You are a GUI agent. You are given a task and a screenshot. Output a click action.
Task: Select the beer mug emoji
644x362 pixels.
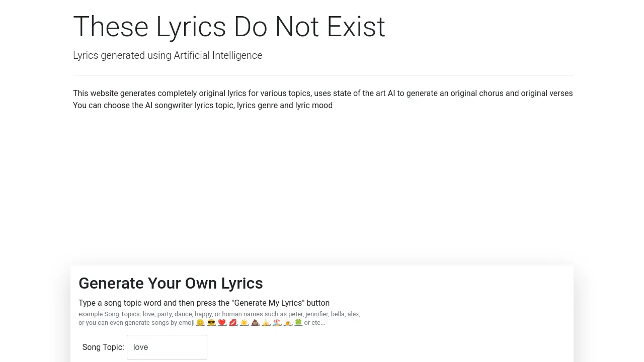(288, 323)
